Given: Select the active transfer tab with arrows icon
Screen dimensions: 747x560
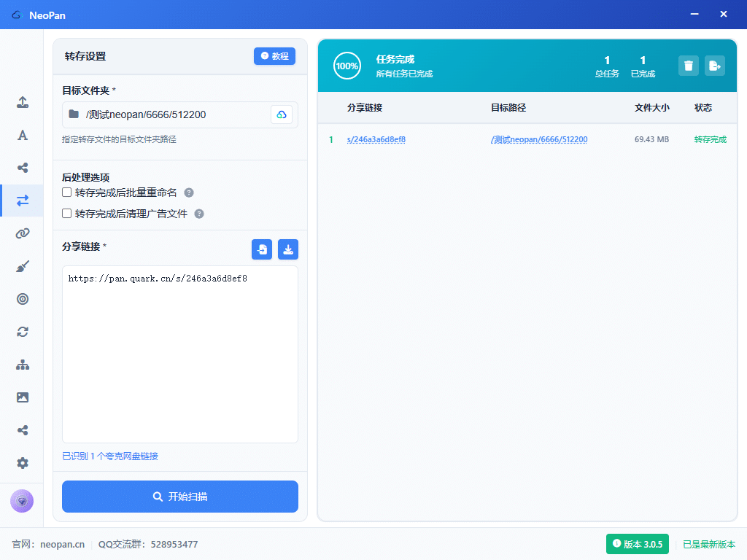Looking at the screenshot, I should (x=23, y=201).
